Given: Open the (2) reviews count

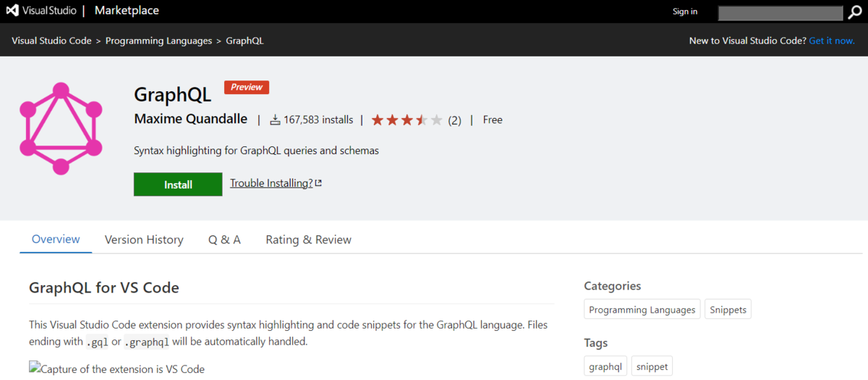Looking at the screenshot, I should coord(454,120).
